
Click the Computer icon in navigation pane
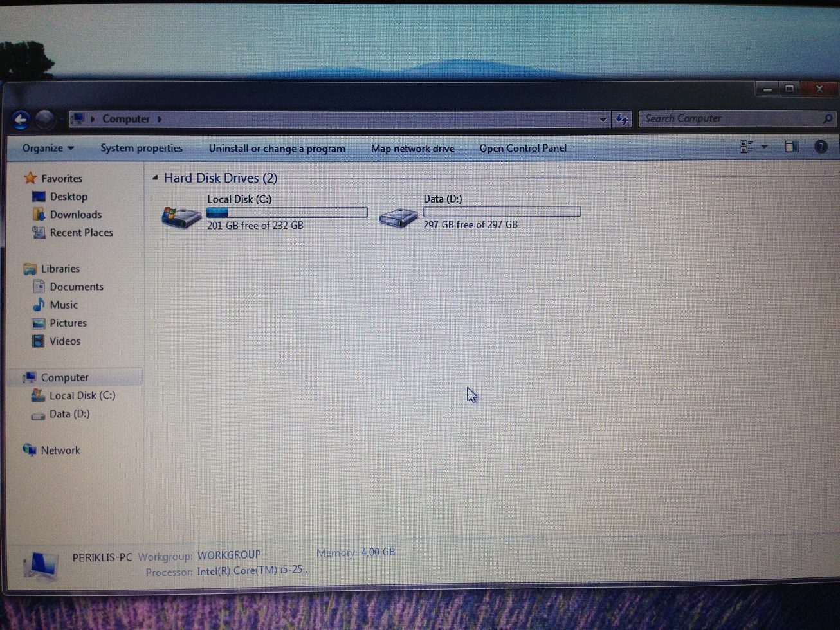click(x=30, y=377)
